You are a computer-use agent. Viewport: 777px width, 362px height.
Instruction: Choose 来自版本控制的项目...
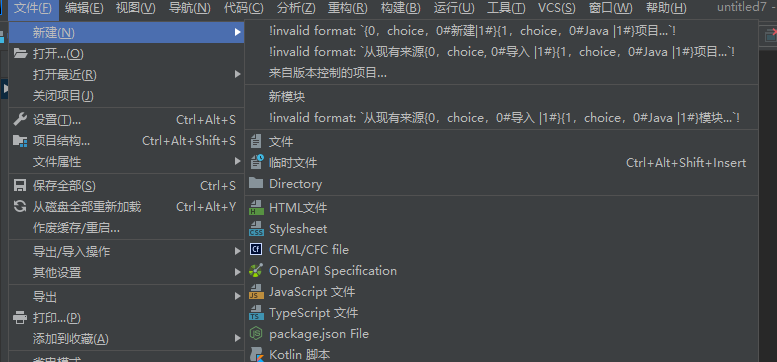point(501,73)
